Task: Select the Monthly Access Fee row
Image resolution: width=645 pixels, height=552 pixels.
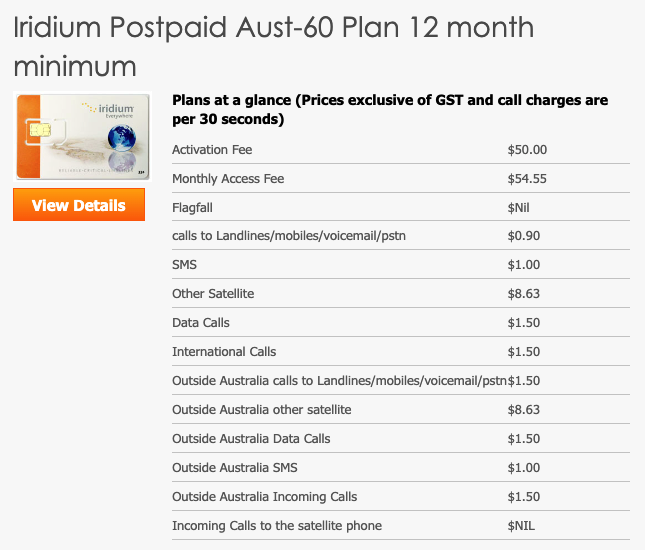Action: (x=401, y=179)
